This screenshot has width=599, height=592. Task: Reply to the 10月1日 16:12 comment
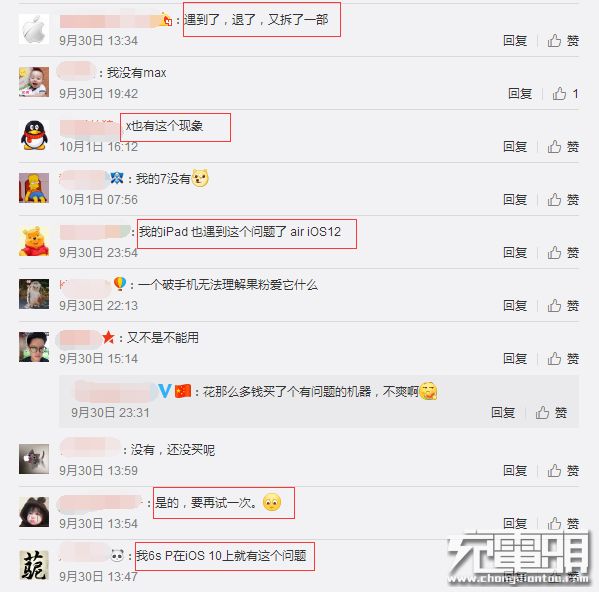[x=515, y=146]
